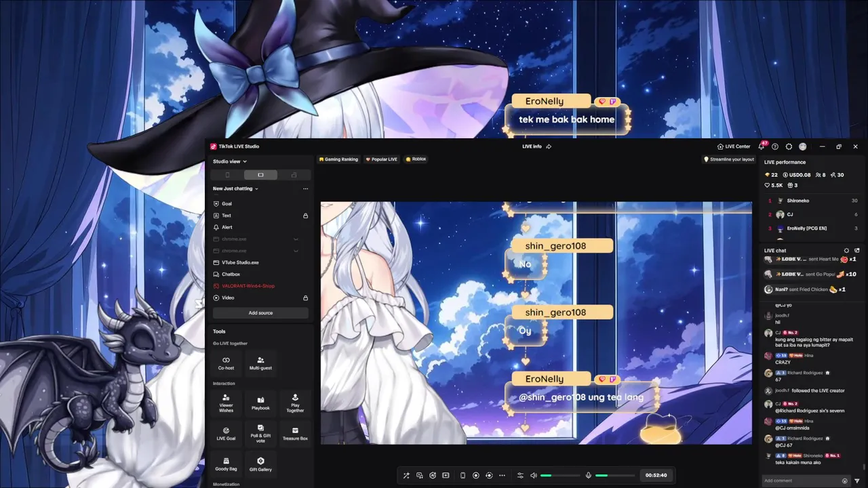Open the media and music icon in the bottom toolbar
The width and height of the screenshot is (868, 488).
tap(420, 475)
